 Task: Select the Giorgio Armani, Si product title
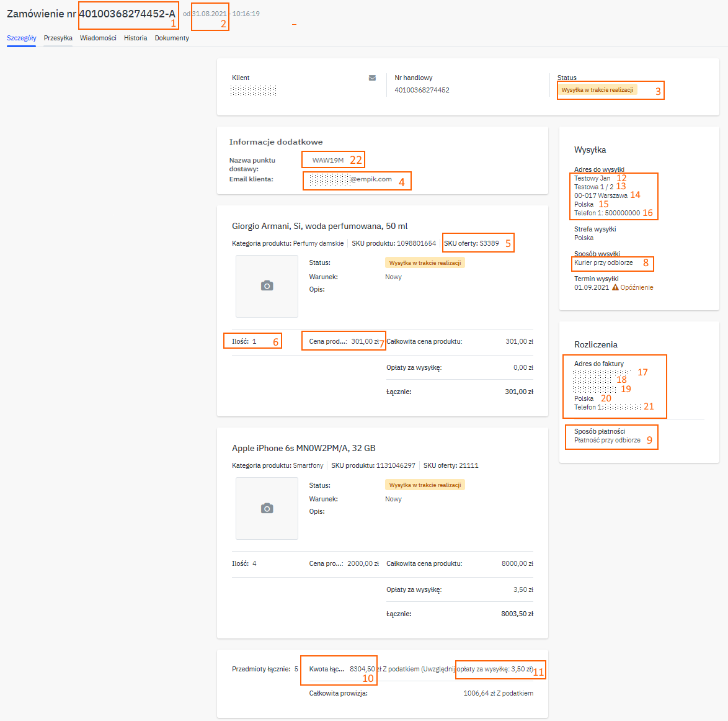319,226
